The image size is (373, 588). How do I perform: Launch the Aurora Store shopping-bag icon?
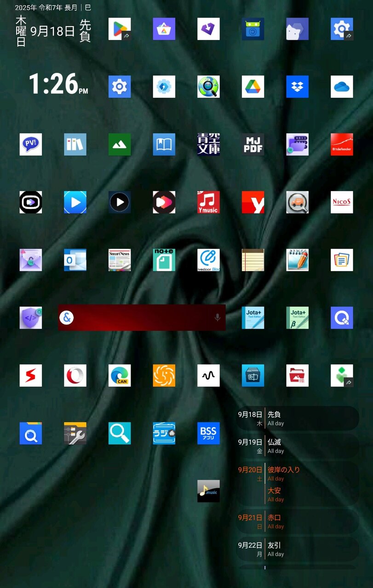[164, 29]
